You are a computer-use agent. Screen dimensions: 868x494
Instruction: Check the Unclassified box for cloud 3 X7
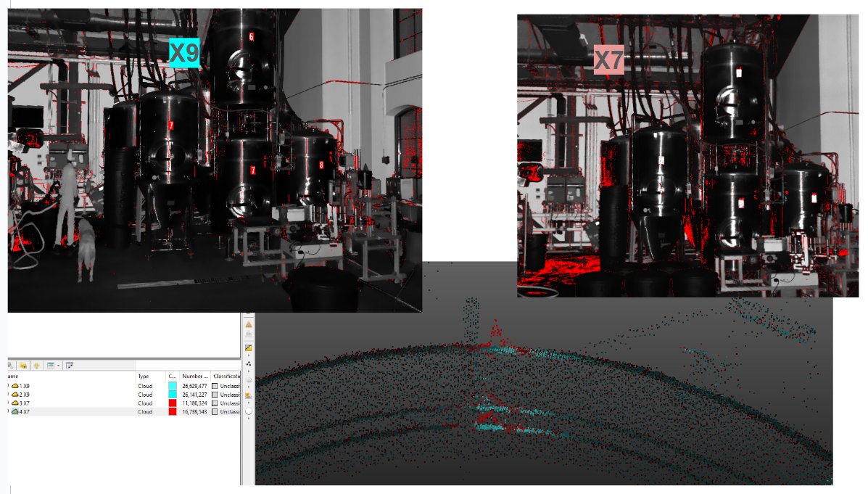tap(215, 403)
